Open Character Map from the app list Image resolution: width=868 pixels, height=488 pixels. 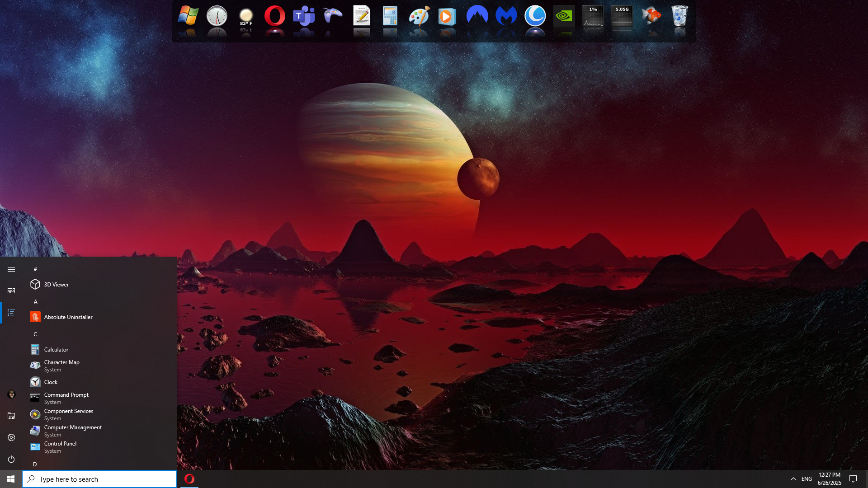click(x=99, y=366)
